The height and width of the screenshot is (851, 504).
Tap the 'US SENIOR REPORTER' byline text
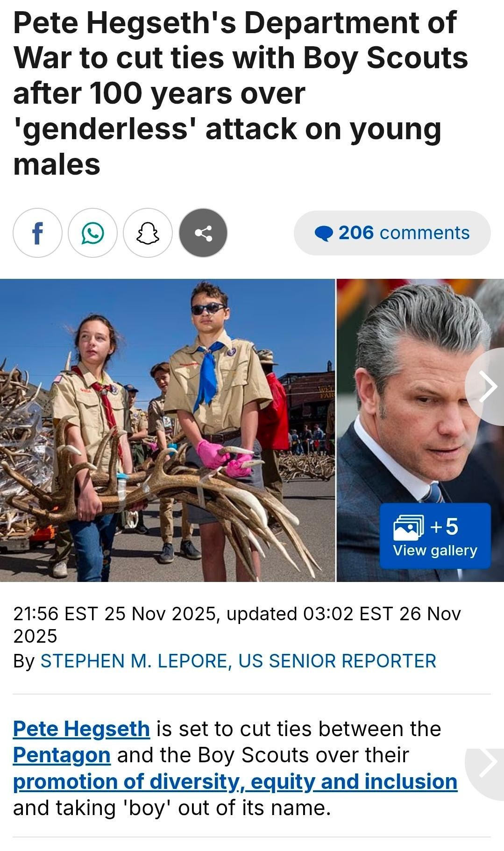337,661
